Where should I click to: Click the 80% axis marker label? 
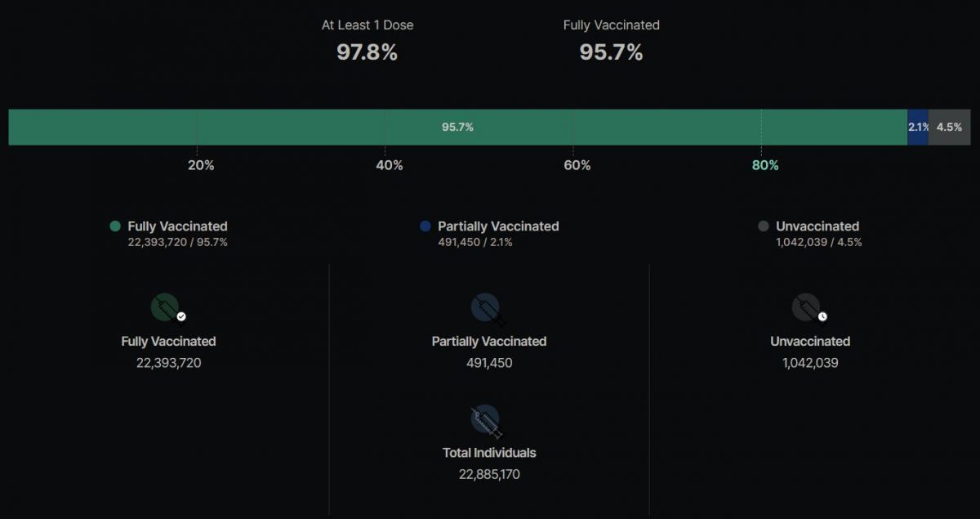coord(765,165)
